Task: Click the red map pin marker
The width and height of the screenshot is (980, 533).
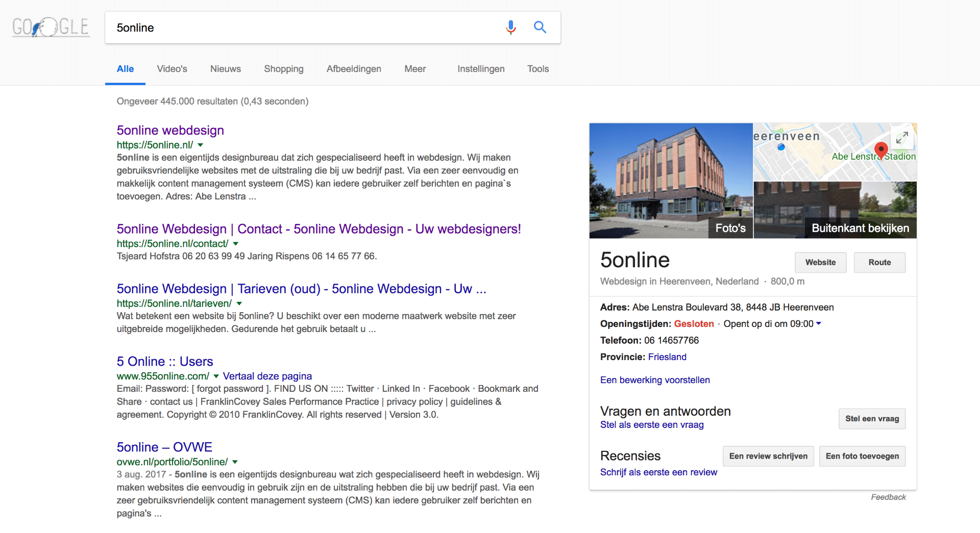Action: (x=880, y=150)
